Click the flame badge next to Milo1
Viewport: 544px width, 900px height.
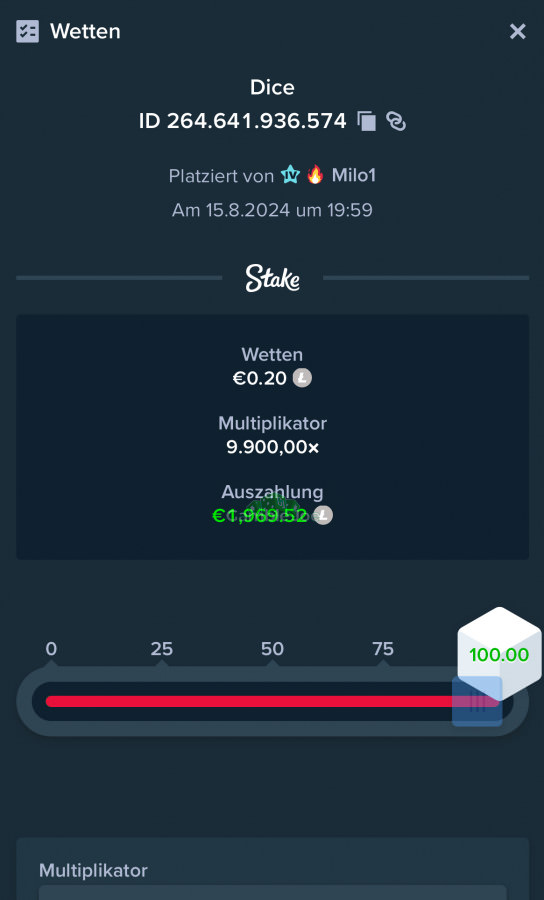(x=315, y=174)
